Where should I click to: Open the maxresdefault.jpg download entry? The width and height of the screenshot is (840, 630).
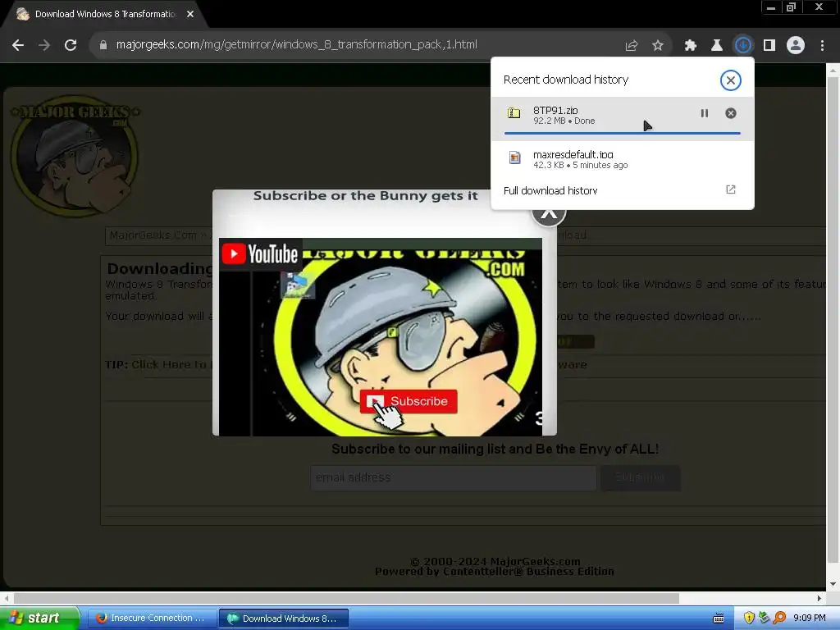coord(623,160)
